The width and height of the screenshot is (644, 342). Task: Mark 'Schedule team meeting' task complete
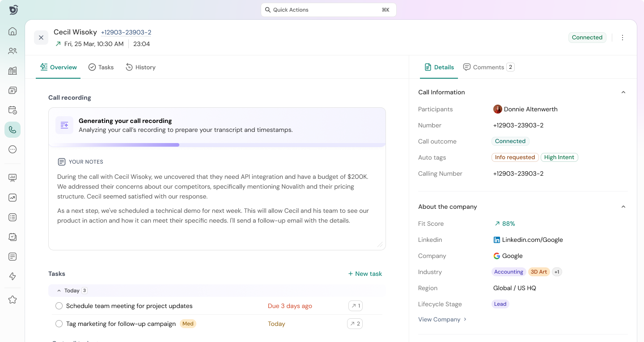coord(59,306)
